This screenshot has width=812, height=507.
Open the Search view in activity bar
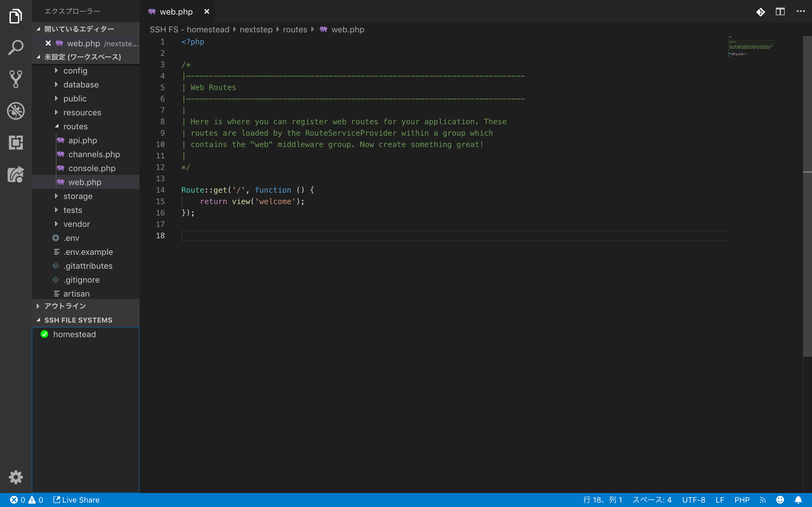point(16,48)
